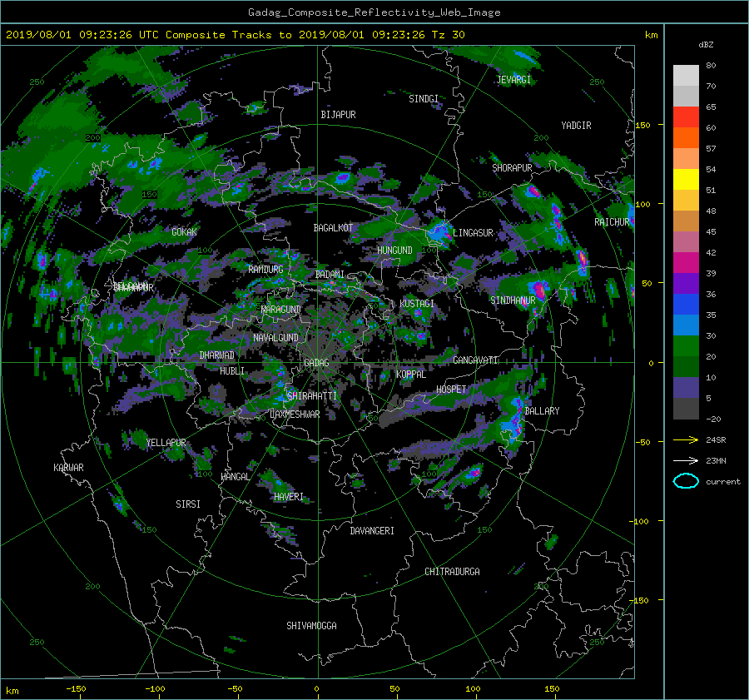Viewport: 749px width, 700px height.
Task: Click the CHITRADURGA city label
Action: click(x=453, y=572)
